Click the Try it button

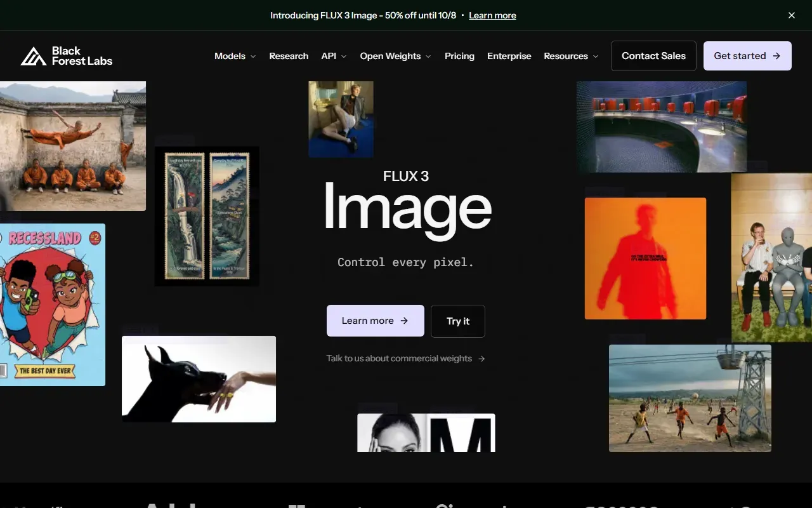[458, 321]
